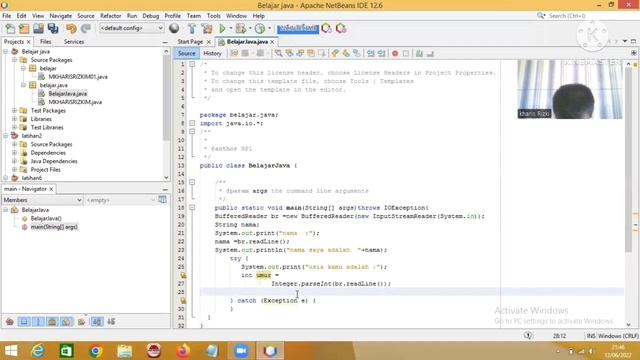Screen dimensions: 640x360
Task: Start macro recording with red circle icon
Action: click(395, 53)
